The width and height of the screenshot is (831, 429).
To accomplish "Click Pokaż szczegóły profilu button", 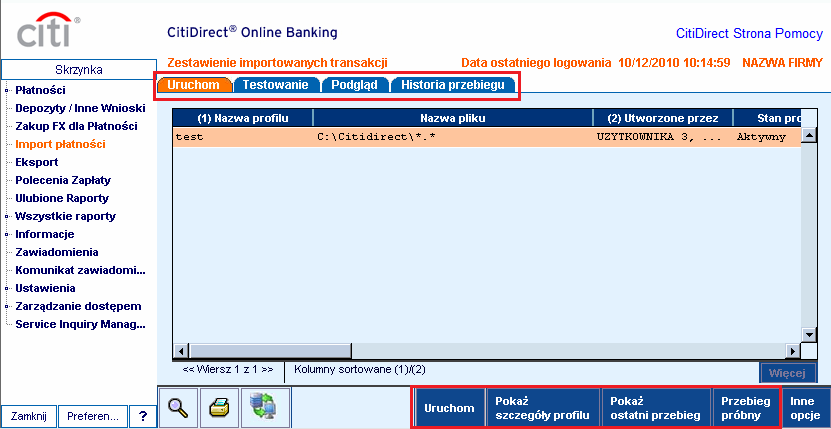I will click(x=543, y=408).
